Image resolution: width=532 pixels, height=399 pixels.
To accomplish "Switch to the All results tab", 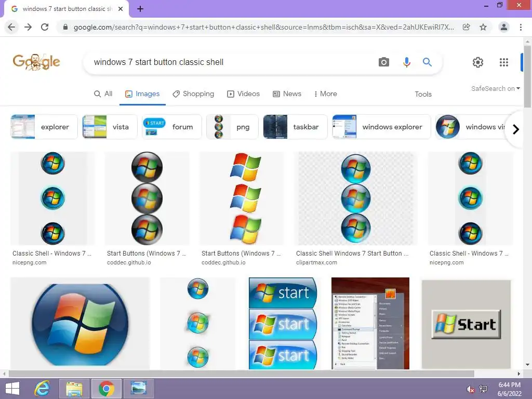I will (103, 94).
